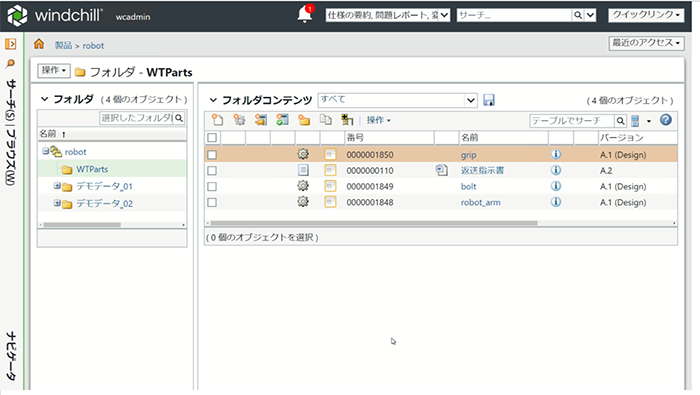The height and width of the screenshot is (395, 700).
Task: Collapse the robot tree node
Action: tap(45, 151)
